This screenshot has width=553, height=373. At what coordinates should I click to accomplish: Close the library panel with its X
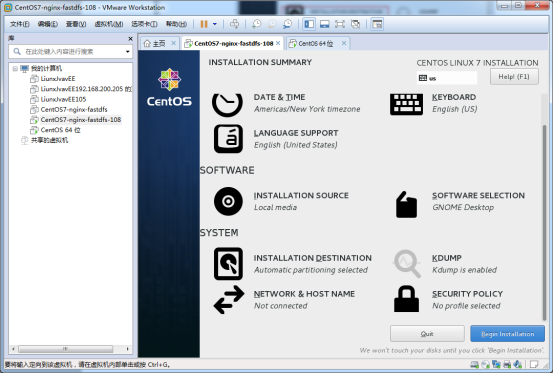130,38
